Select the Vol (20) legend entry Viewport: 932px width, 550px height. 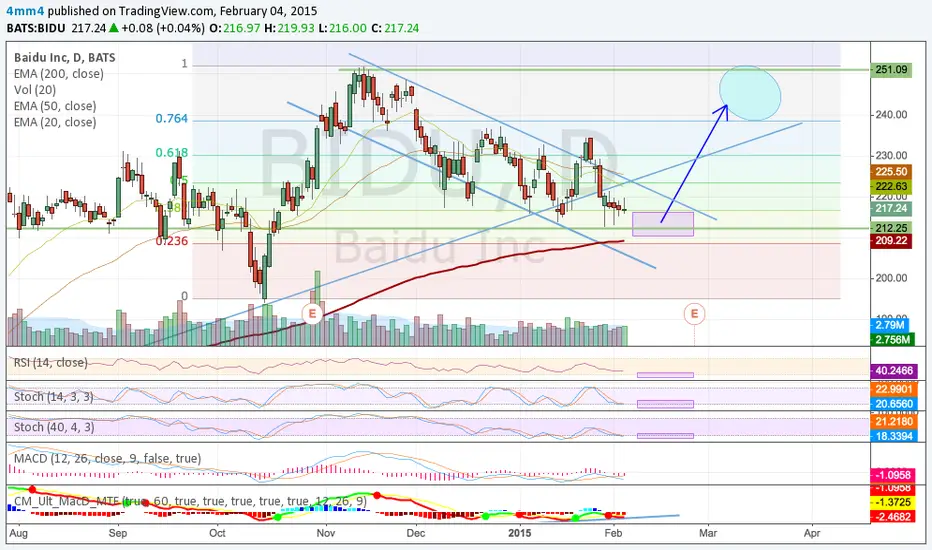coord(35,90)
